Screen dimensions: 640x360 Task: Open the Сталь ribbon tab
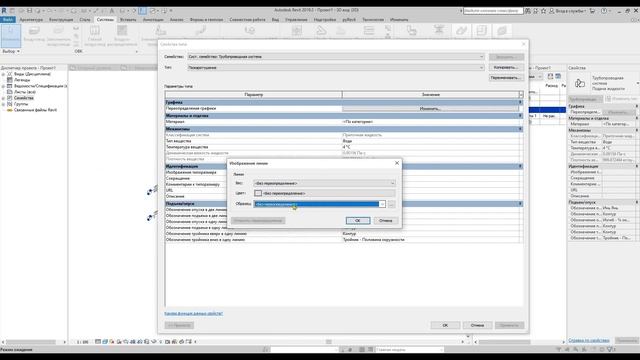pyautogui.click(x=85, y=20)
